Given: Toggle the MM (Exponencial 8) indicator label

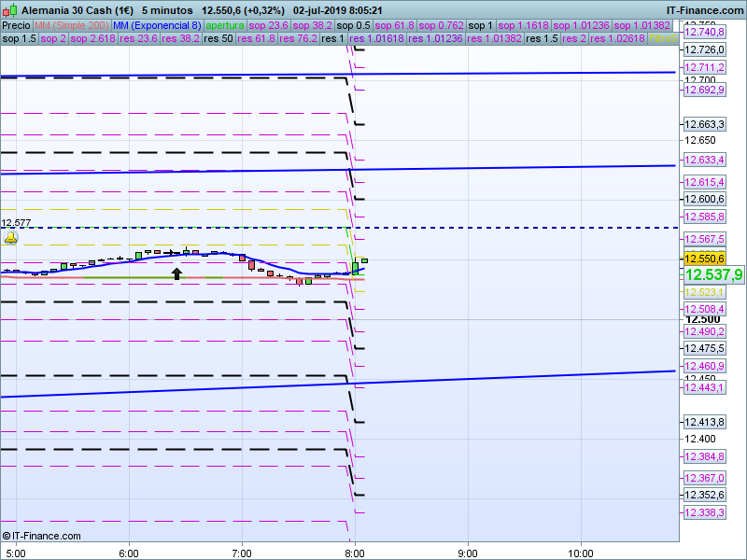Looking at the screenshot, I should pyautogui.click(x=157, y=25).
